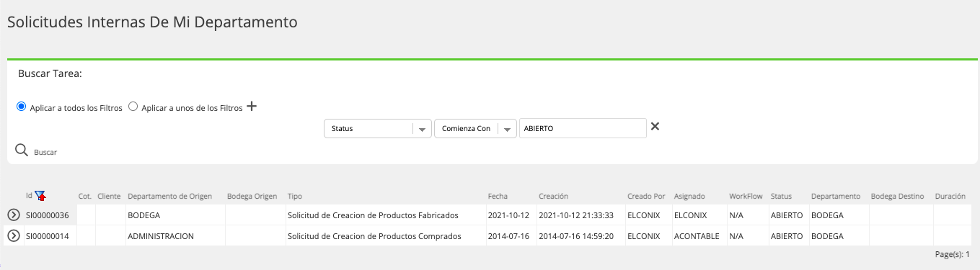Click the WorkFlow column header
Screen dimensions: 980x270
(746, 196)
